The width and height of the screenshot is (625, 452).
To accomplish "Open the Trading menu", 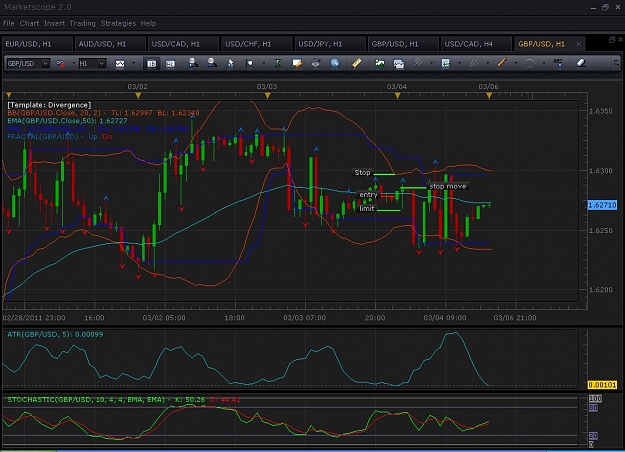I will coord(83,23).
